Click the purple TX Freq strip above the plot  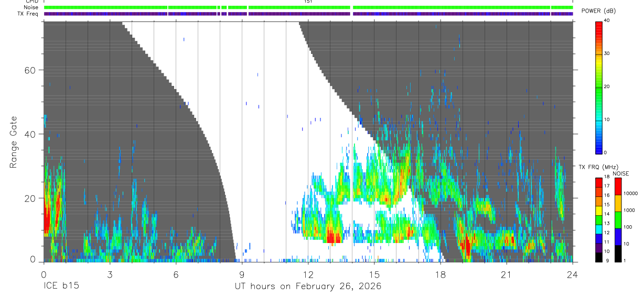click(308, 14)
